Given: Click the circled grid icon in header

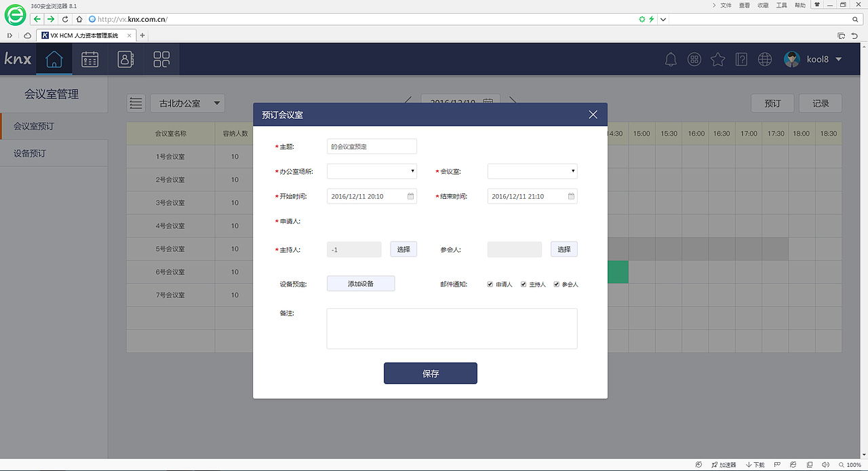Looking at the screenshot, I should tap(694, 60).
